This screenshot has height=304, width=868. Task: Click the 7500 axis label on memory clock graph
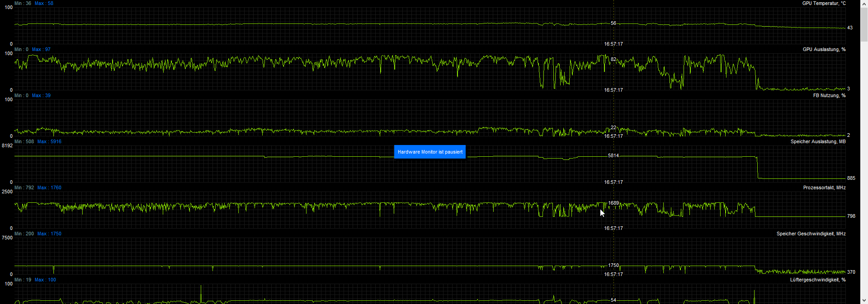(7, 238)
